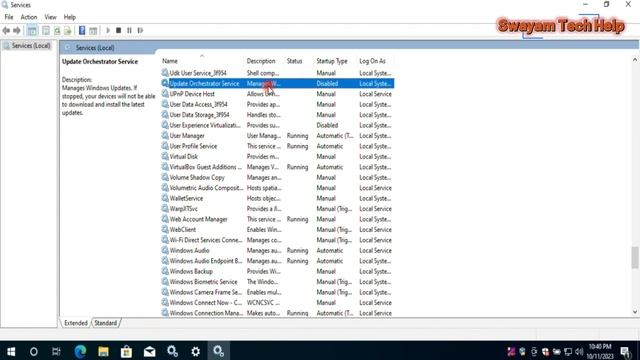Pause the service with the pause icon
The height and width of the screenshot is (360, 640).
[x=129, y=31]
